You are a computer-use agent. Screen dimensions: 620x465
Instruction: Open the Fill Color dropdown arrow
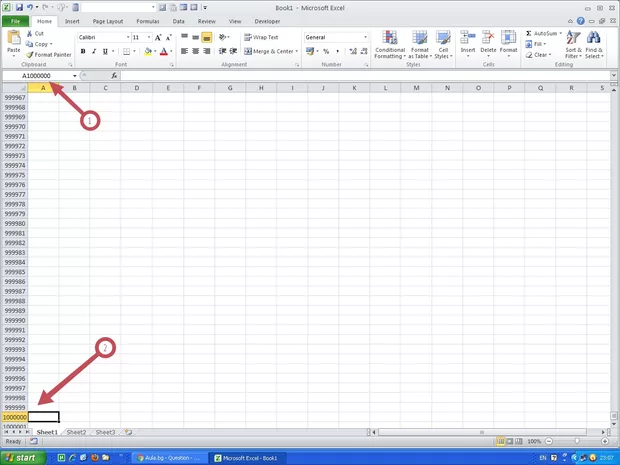click(x=155, y=51)
